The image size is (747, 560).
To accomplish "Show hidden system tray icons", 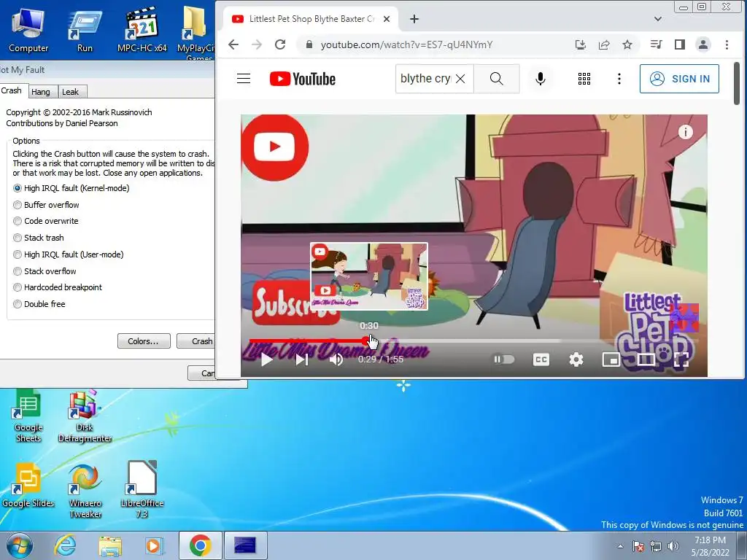I will click(x=620, y=546).
